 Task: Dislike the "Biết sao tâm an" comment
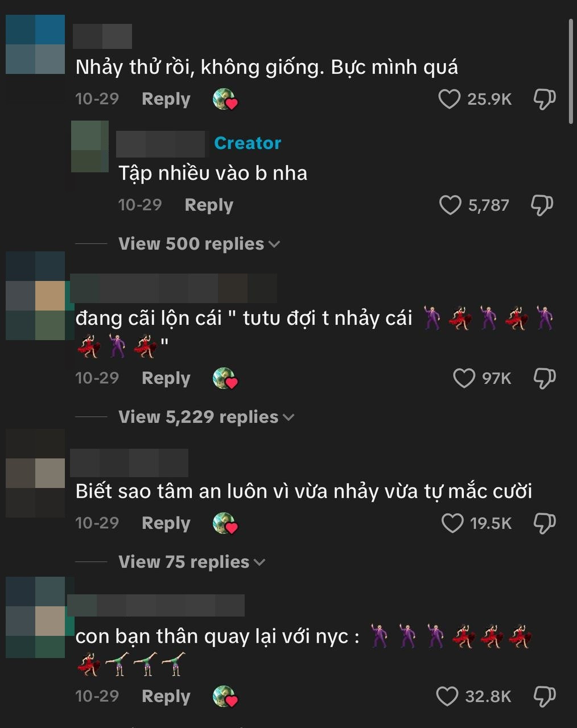pos(545,524)
